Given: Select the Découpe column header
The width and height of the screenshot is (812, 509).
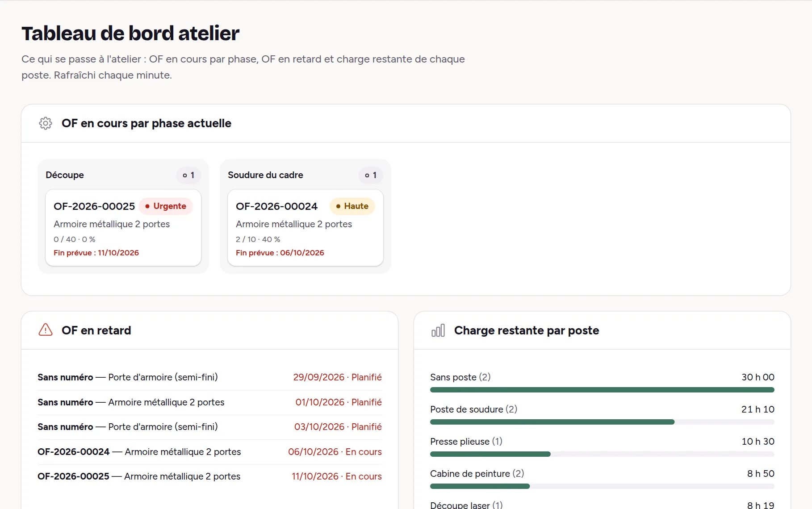Looking at the screenshot, I should pos(65,175).
